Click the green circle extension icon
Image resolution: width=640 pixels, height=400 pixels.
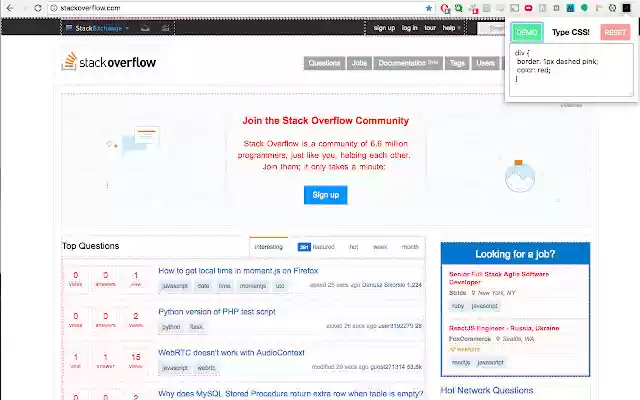pos(584,8)
